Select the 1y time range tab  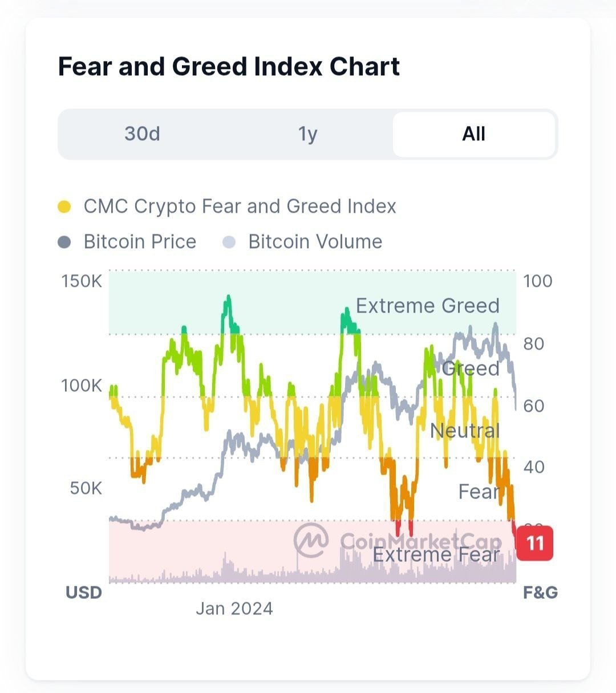[x=307, y=134]
